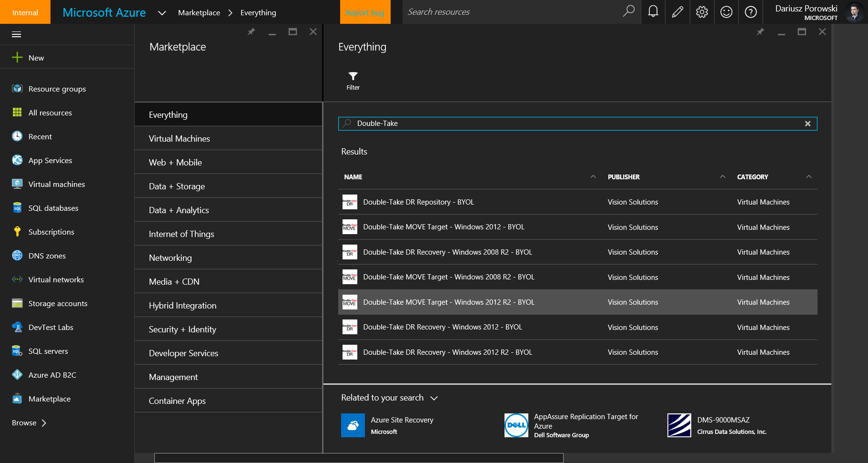Viewport: 868px width, 463px height.
Task: Click the Filter funnel icon
Action: [353, 76]
